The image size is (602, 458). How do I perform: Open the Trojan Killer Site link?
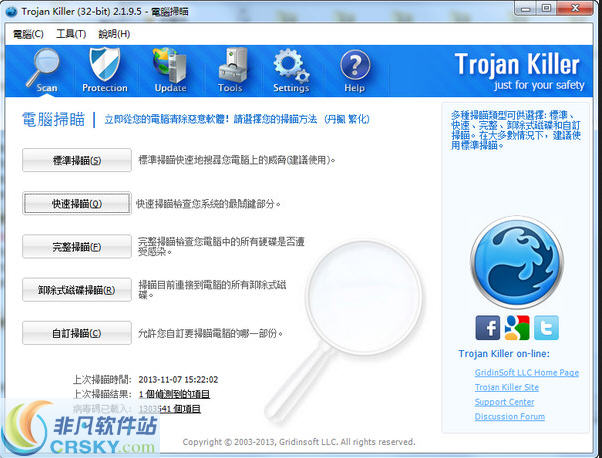coord(506,387)
